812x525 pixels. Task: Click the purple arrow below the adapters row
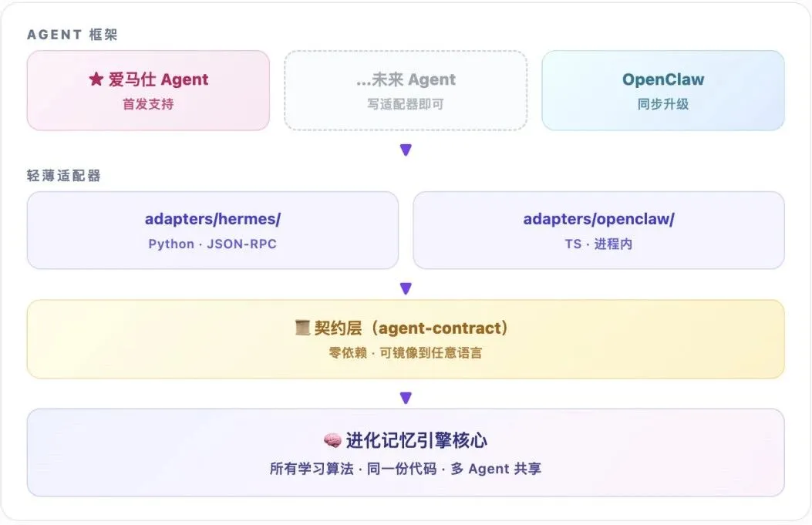click(x=406, y=288)
